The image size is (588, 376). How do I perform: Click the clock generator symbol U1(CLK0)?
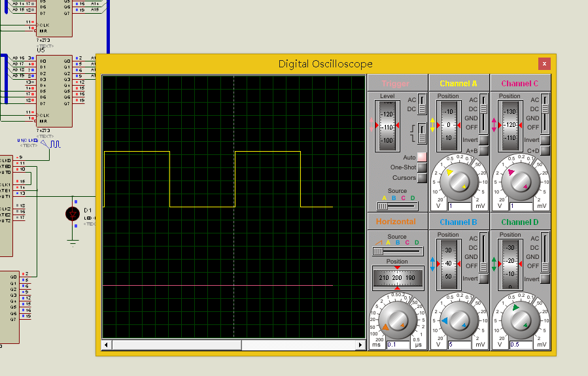[x=51, y=144]
